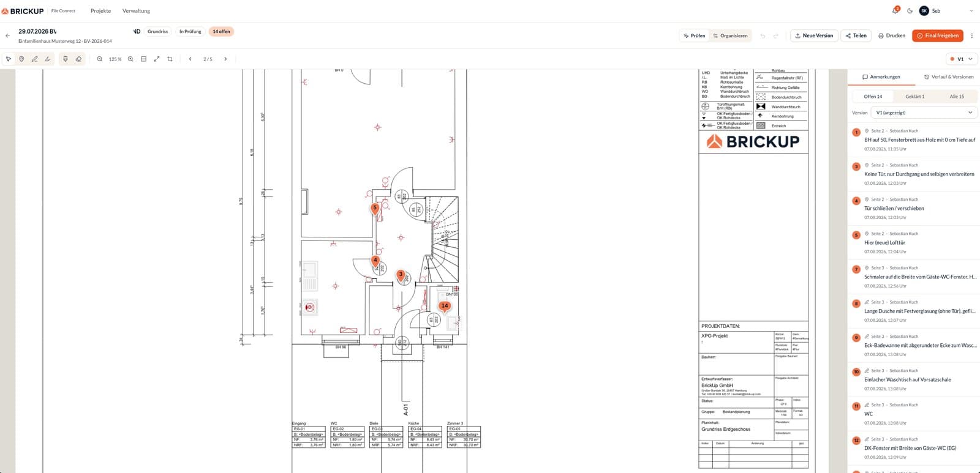
Task: Click the zoom in magnifier icon
Action: click(130, 59)
